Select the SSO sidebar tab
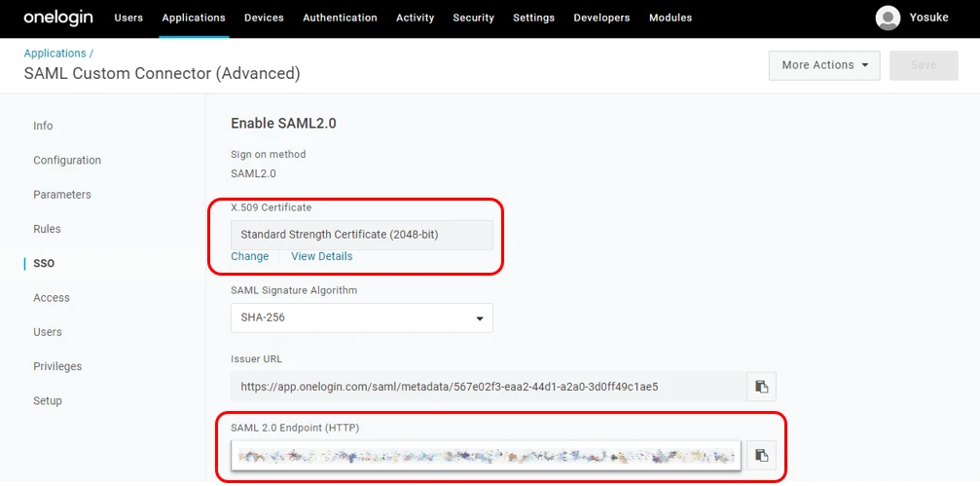The height and width of the screenshot is (486, 980). (x=44, y=263)
